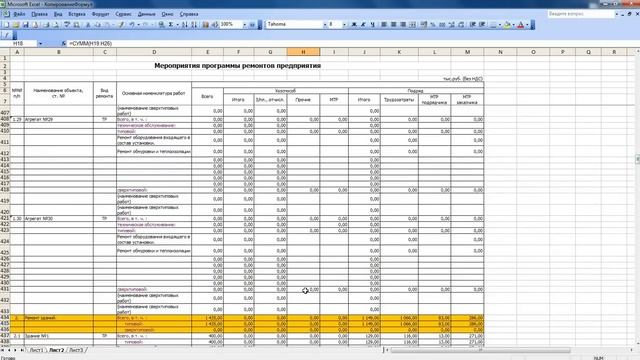Click the Cut scissors icon

coord(88,25)
